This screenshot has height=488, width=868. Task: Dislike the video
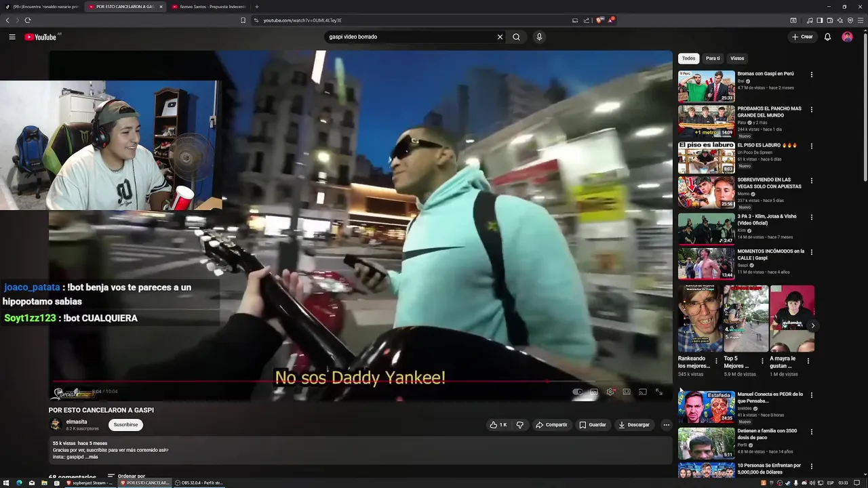(520, 425)
